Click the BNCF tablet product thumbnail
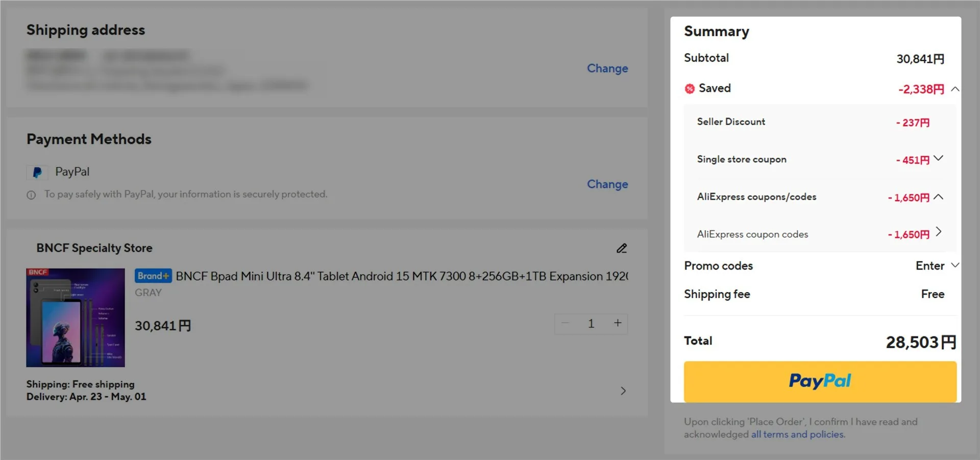The image size is (980, 460). point(76,318)
